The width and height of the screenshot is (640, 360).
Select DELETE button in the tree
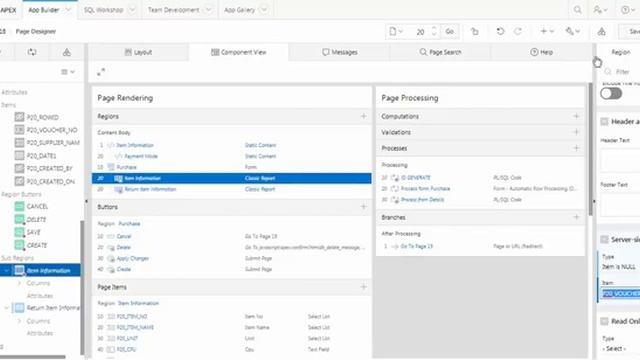[36, 220]
